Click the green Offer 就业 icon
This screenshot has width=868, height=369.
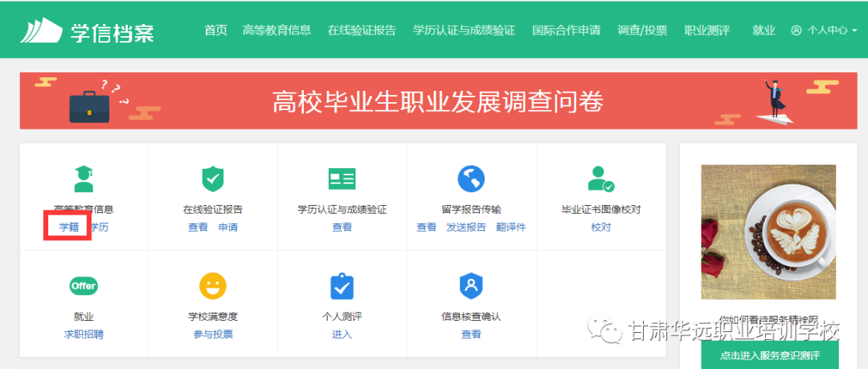84,285
